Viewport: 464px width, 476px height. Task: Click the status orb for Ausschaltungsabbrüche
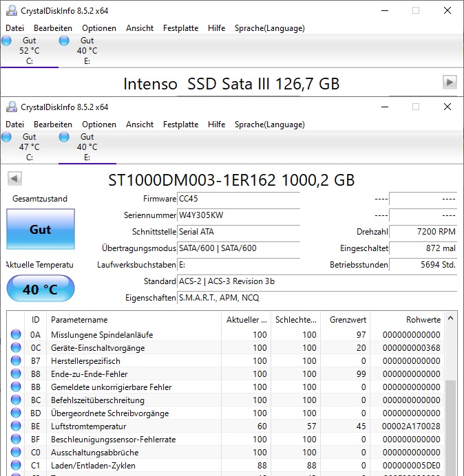[x=16, y=452]
